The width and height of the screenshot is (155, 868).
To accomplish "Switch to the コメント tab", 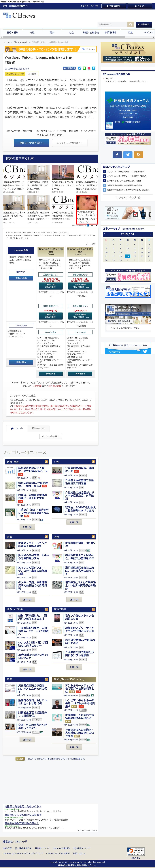I will coord(17,429).
